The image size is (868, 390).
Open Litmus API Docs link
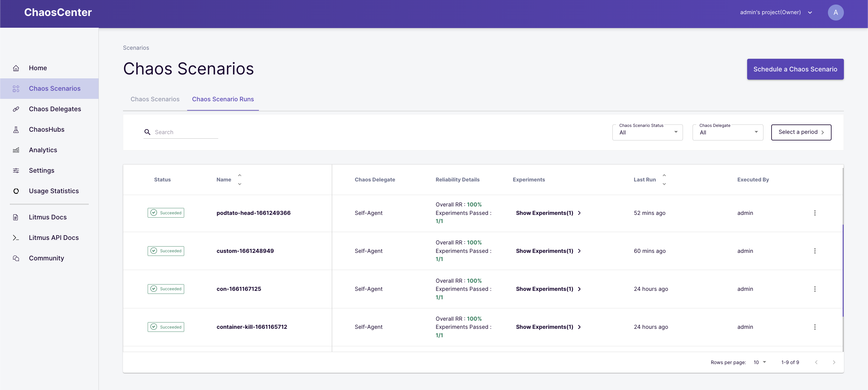click(x=49, y=237)
